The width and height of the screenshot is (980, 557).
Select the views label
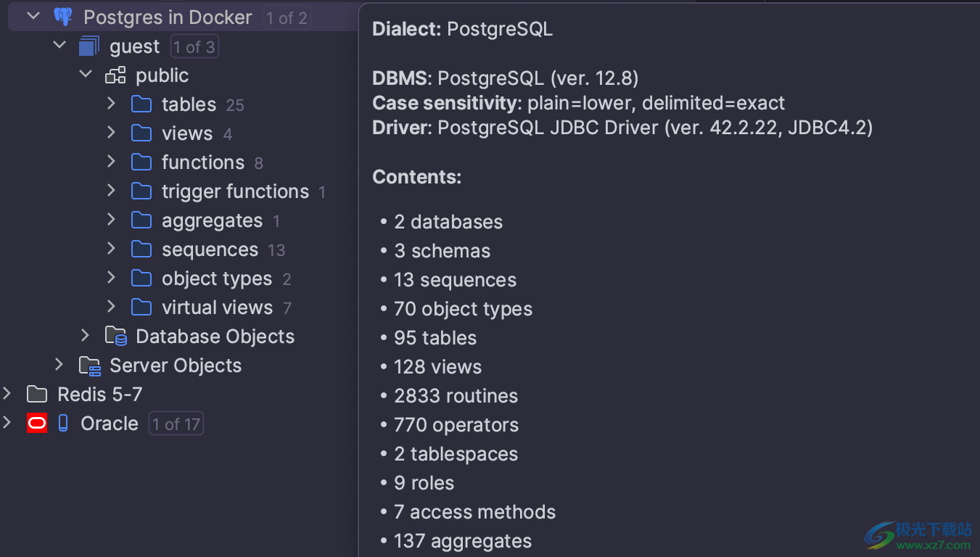tap(187, 133)
